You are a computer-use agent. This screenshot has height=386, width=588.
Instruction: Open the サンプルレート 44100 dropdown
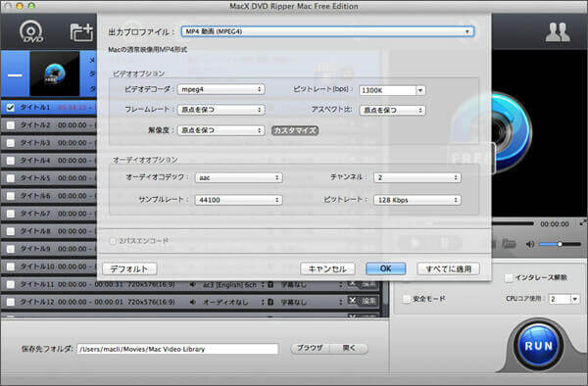(x=238, y=200)
